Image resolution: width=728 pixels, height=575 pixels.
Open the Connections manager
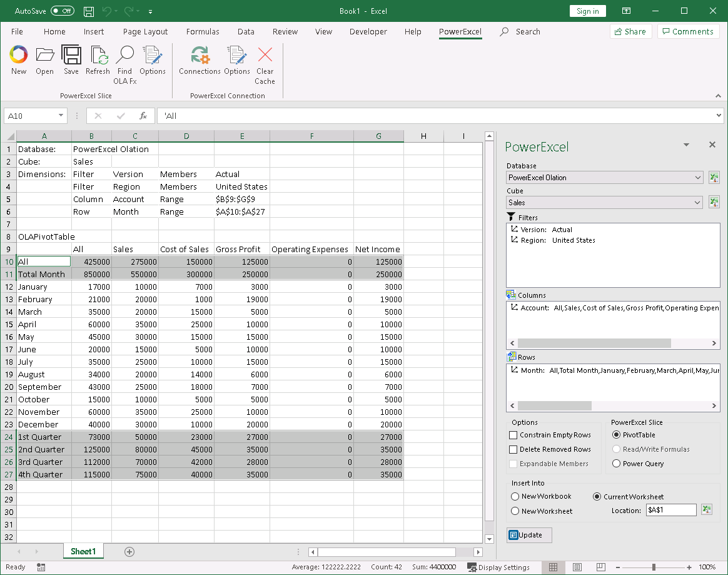[x=200, y=55]
